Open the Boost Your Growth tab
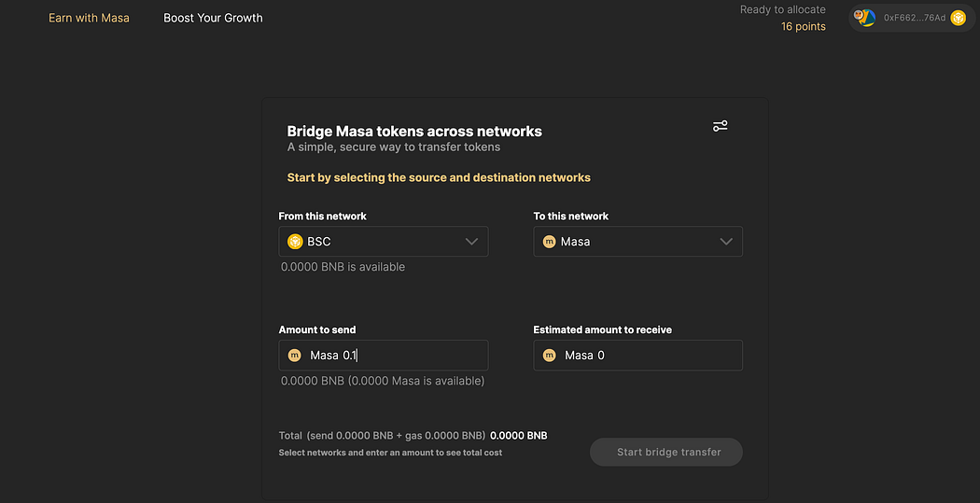The image size is (980, 503). click(213, 18)
